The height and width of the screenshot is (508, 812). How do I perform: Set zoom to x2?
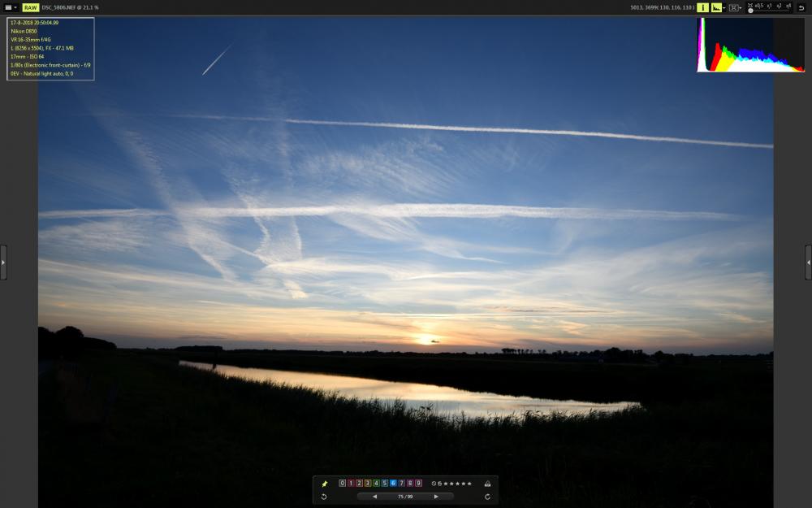tap(780, 6)
